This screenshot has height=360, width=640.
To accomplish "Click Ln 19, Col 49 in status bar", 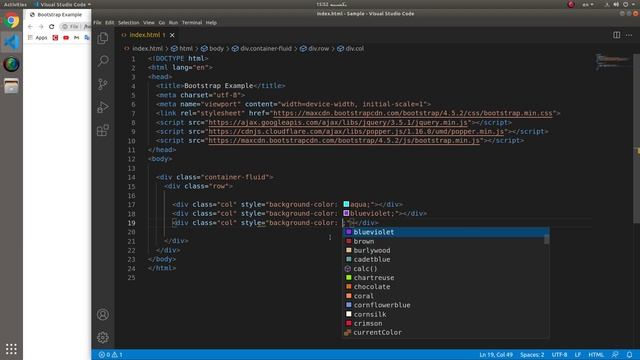I will [496, 355].
